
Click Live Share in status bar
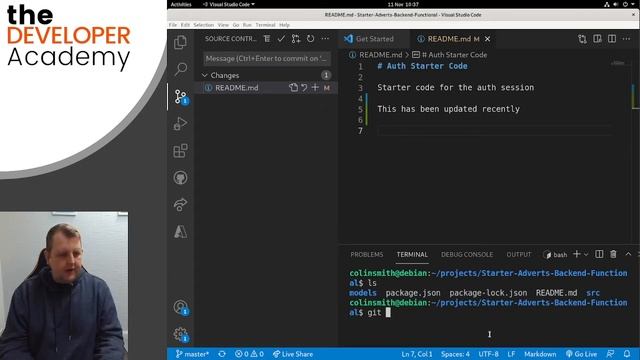click(x=293, y=354)
